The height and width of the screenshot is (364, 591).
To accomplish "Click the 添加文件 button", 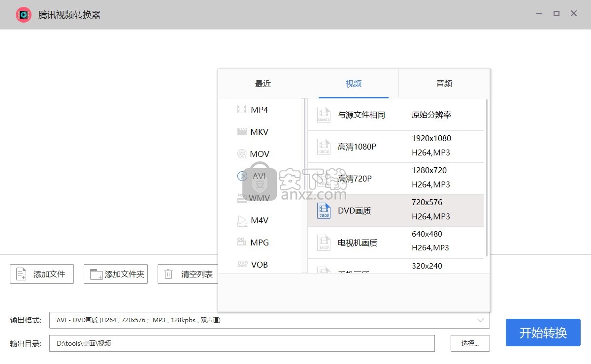I will pyautogui.click(x=42, y=274).
